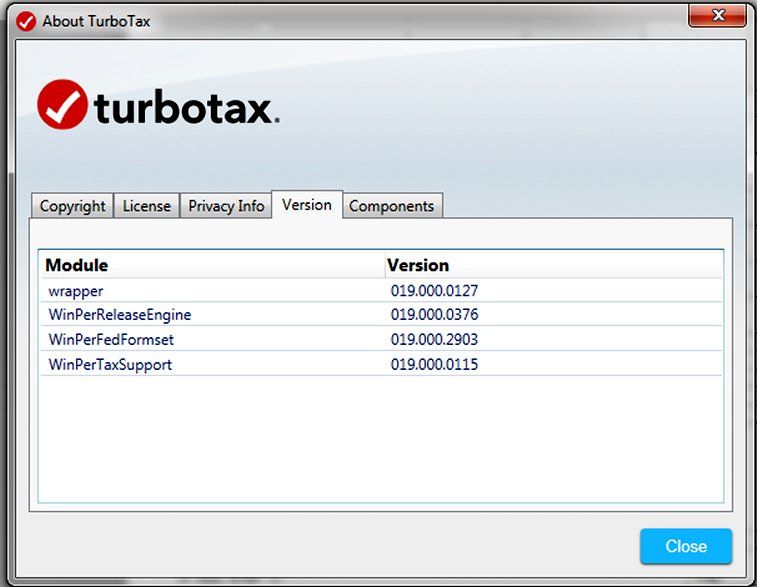Click version value 019.000.0127
The image size is (757, 587).
pyautogui.click(x=434, y=291)
